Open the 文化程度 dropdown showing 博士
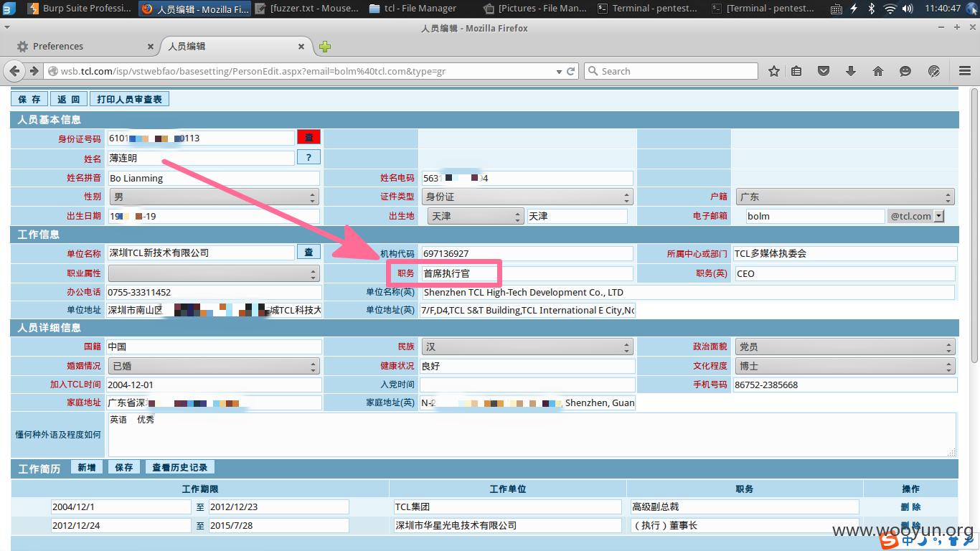 click(845, 366)
